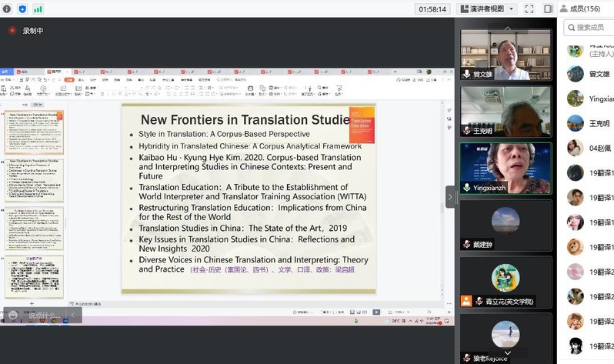The height and width of the screenshot is (364, 614).
Task: Collapse chat bar with left chevron
Action: pyautogui.click(x=73, y=315)
